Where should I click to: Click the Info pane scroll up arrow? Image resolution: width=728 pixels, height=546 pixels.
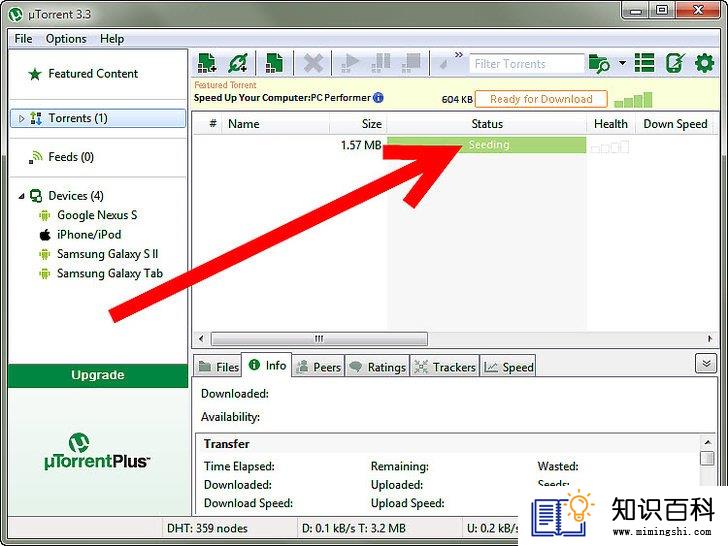coord(707,442)
